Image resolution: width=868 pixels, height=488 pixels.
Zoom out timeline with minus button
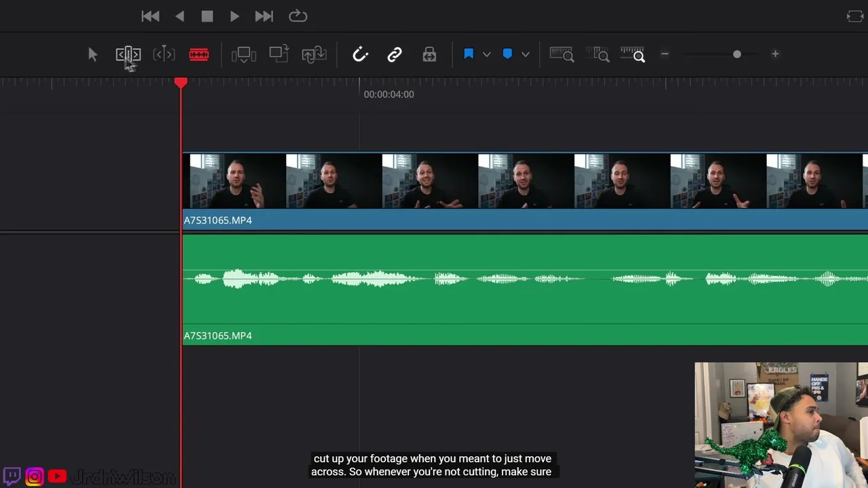[665, 54]
